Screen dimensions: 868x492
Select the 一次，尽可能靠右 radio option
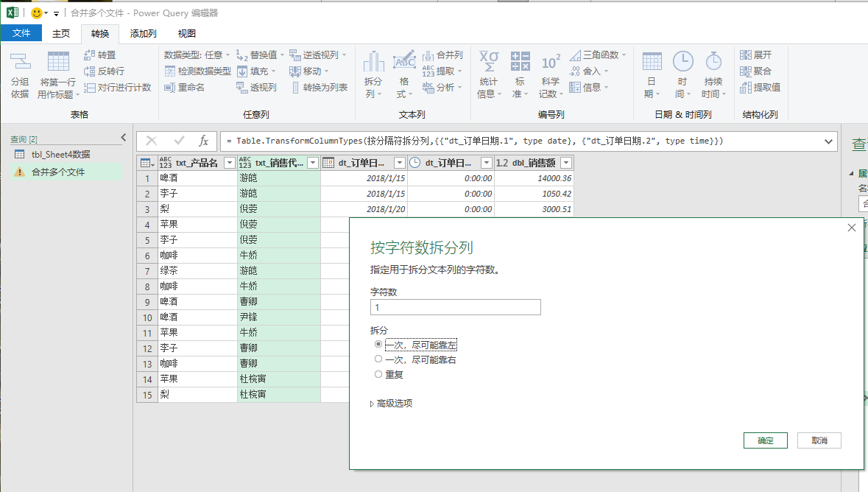pyautogui.click(x=378, y=359)
